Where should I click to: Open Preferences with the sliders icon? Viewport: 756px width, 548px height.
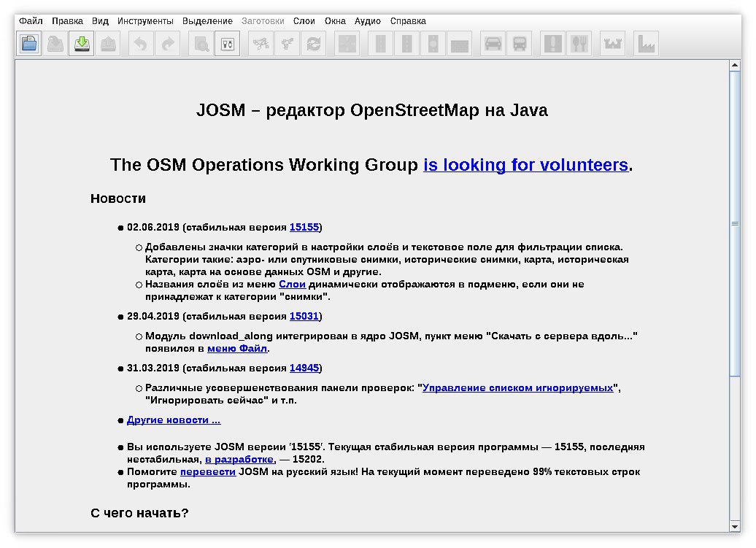pyautogui.click(x=228, y=44)
